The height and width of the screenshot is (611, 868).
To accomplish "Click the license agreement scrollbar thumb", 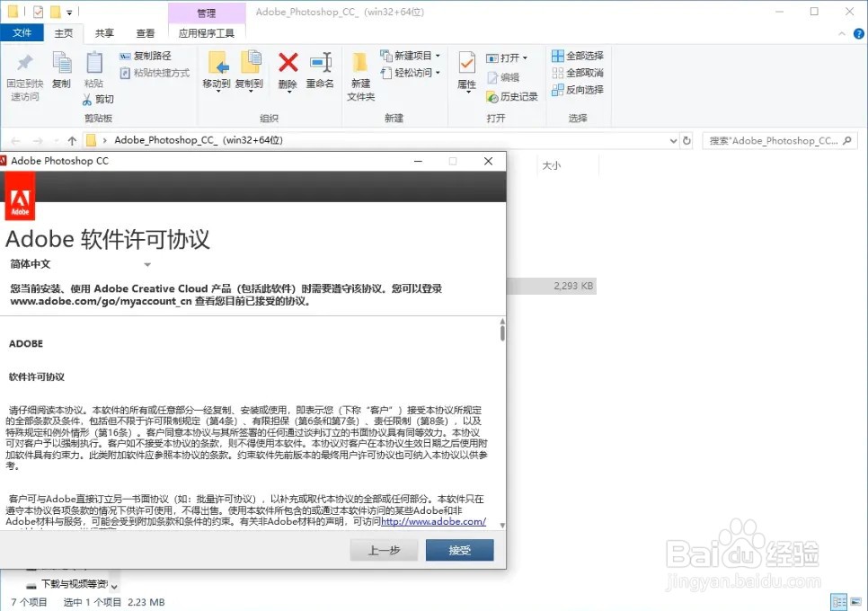I will (x=502, y=333).
